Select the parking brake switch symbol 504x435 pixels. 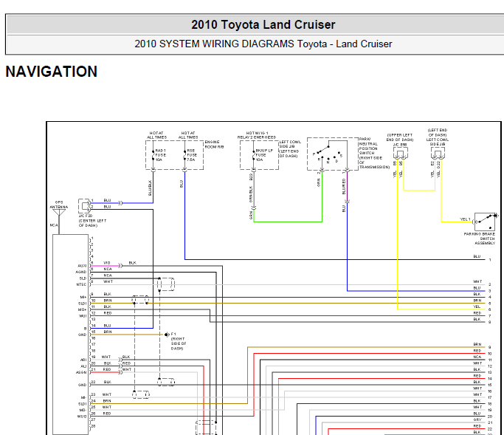coord(486,221)
